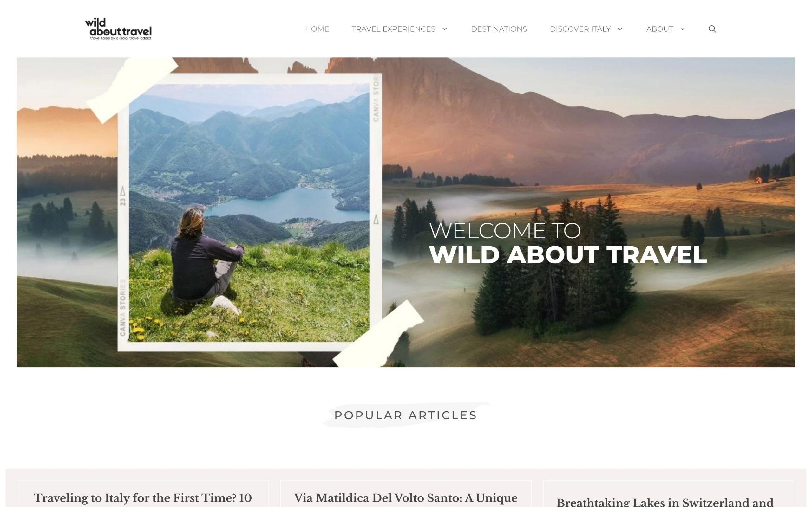This screenshot has height=507, width=812.
Task: Expand the Travel Experiences chevron
Action: 445,29
